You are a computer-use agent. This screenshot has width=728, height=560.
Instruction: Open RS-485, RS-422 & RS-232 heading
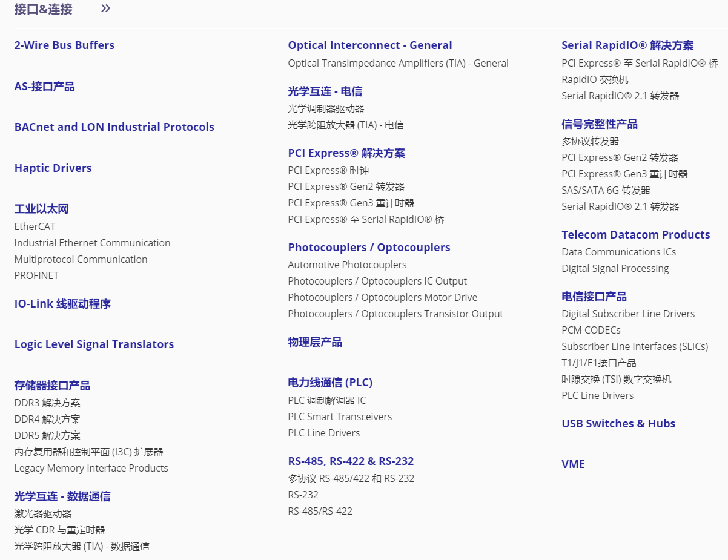pyautogui.click(x=351, y=461)
